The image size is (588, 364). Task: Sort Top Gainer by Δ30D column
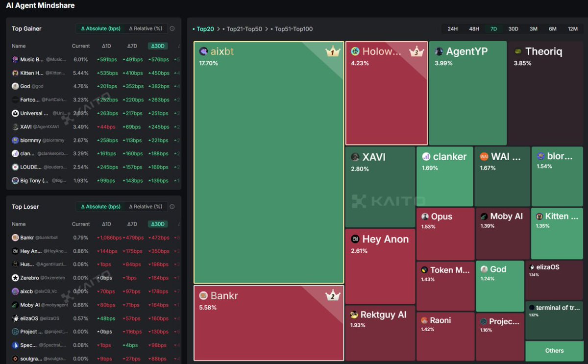[158, 46]
